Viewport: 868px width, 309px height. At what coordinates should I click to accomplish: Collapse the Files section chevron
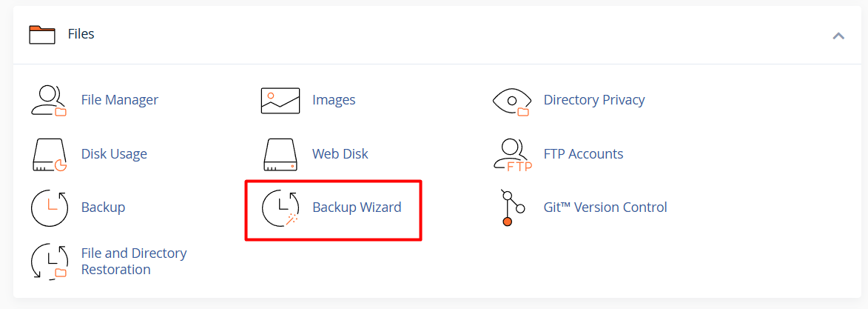click(838, 36)
